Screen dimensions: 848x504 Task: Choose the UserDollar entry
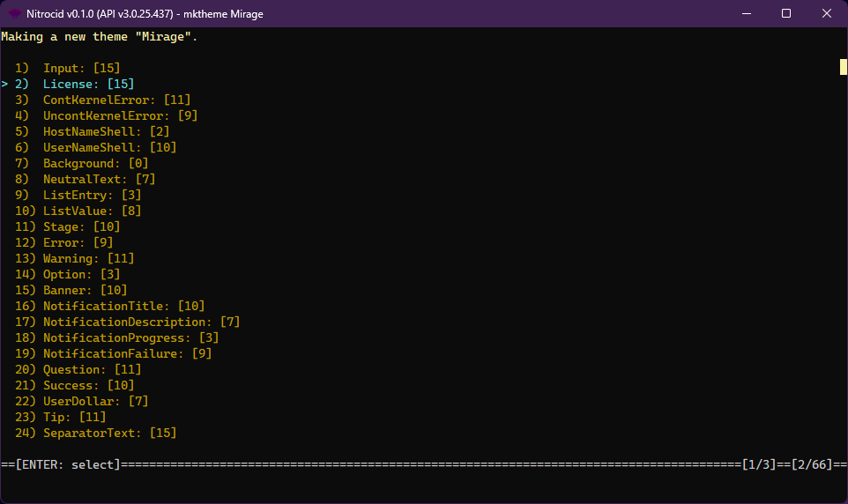[95, 401]
